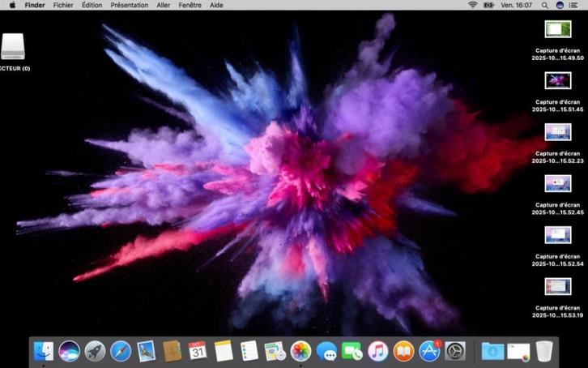This screenshot has height=368, width=588.
Task: Launch Siri from the dock
Action: [69, 351]
